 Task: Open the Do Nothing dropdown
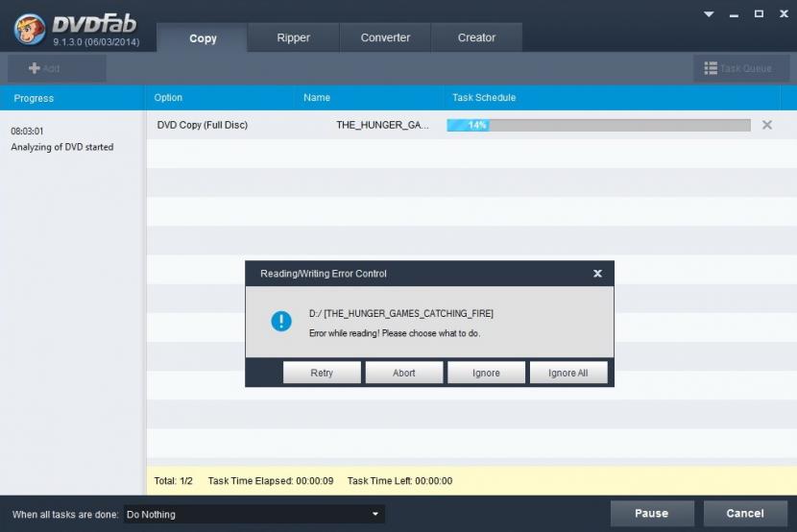254,514
